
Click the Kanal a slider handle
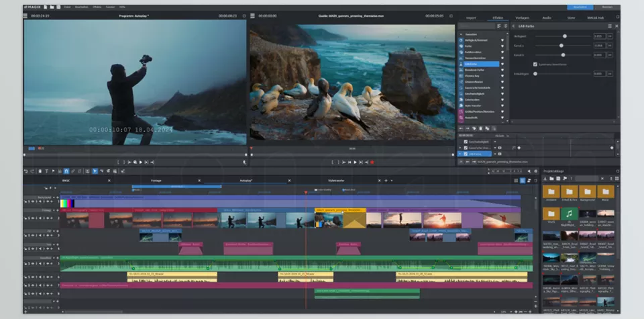coord(561,46)
